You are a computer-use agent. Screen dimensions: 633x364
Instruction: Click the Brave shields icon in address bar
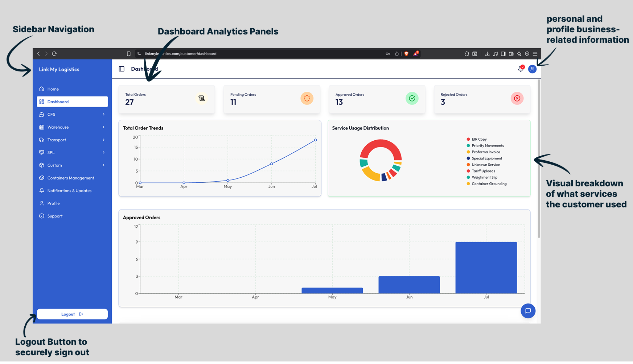[x=406, y=54]
